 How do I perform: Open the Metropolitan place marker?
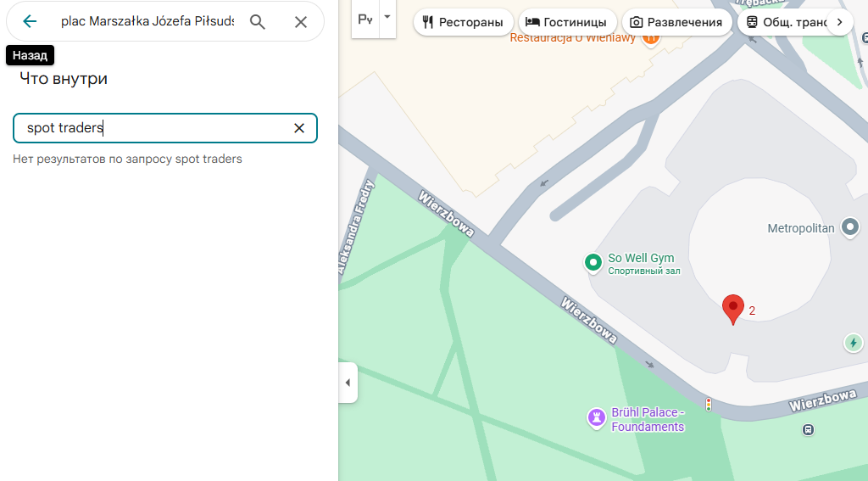tap(849, 227)
